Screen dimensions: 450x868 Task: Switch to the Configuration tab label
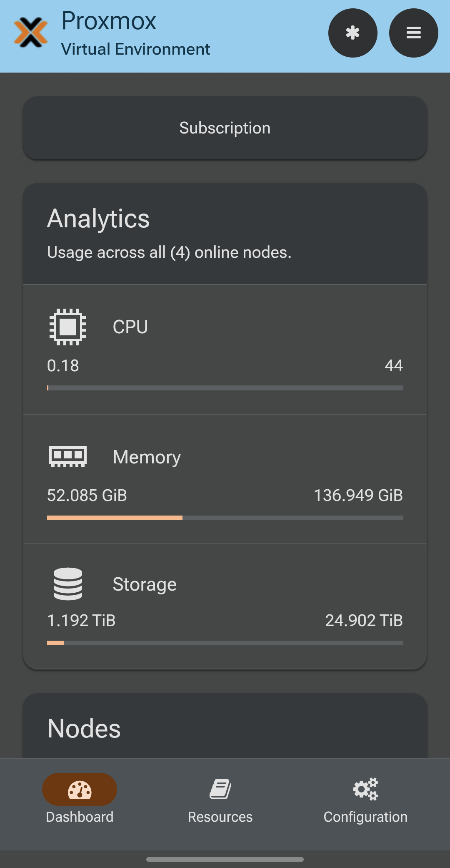(365, 817)
